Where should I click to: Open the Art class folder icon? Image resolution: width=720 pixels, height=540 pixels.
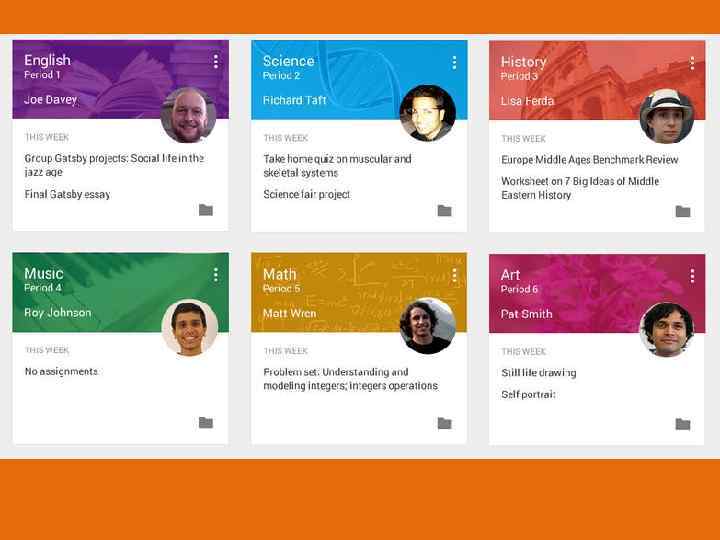pyautogui.click(x=683, y=424)
